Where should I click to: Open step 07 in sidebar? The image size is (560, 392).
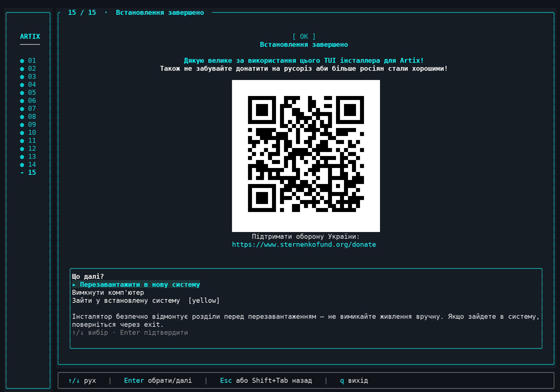pos(28,109)
